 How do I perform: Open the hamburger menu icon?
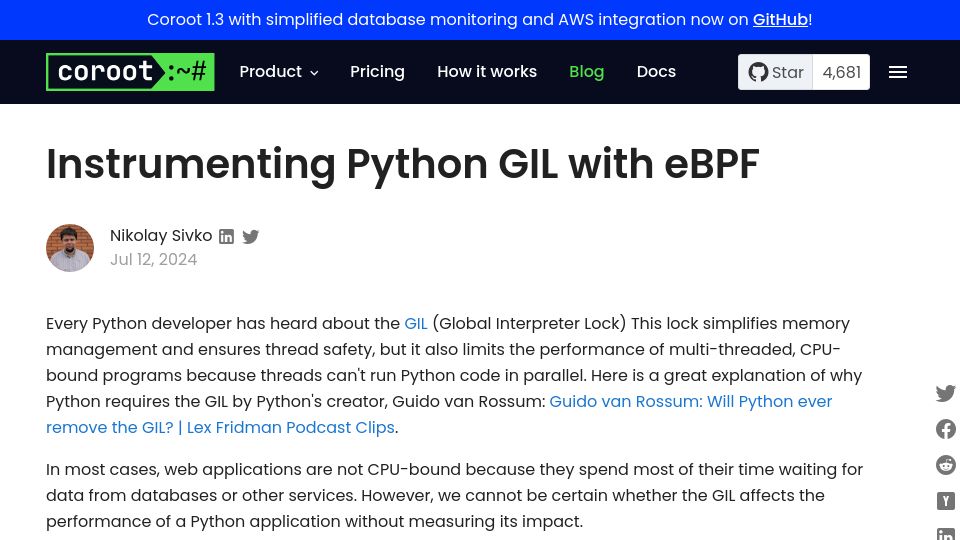click(x=898, y=72)
